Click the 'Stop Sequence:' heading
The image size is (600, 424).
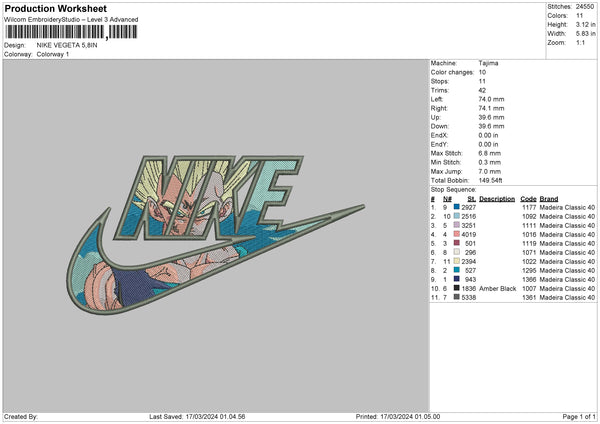pos(453,190)
